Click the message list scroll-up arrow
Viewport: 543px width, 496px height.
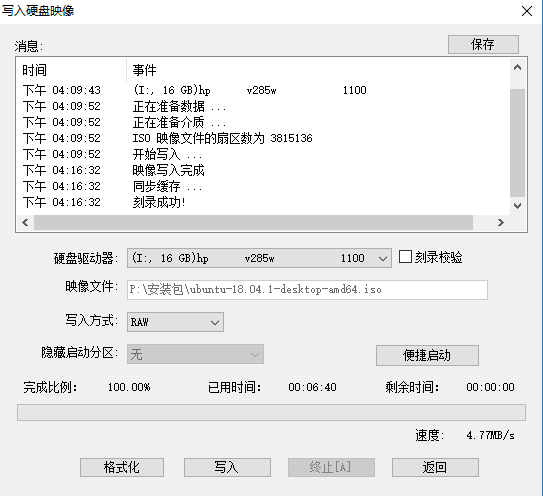[x=517, y=68]
